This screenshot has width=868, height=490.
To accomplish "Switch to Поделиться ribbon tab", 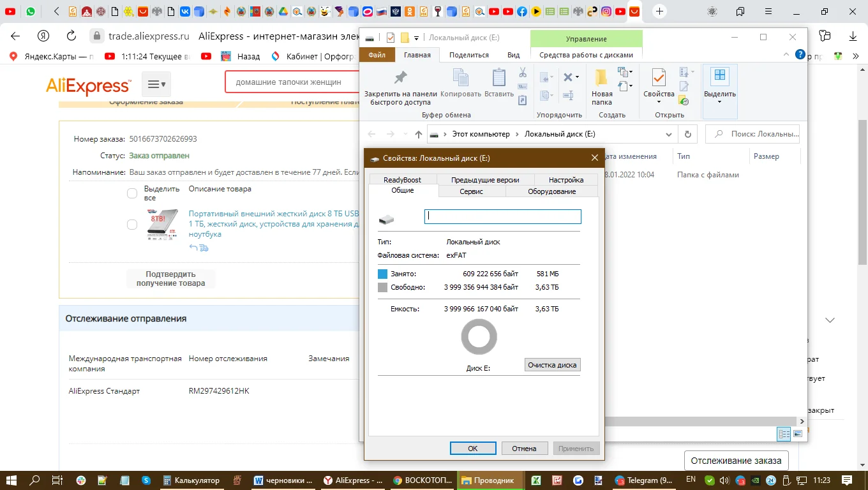I will point(469,55).
